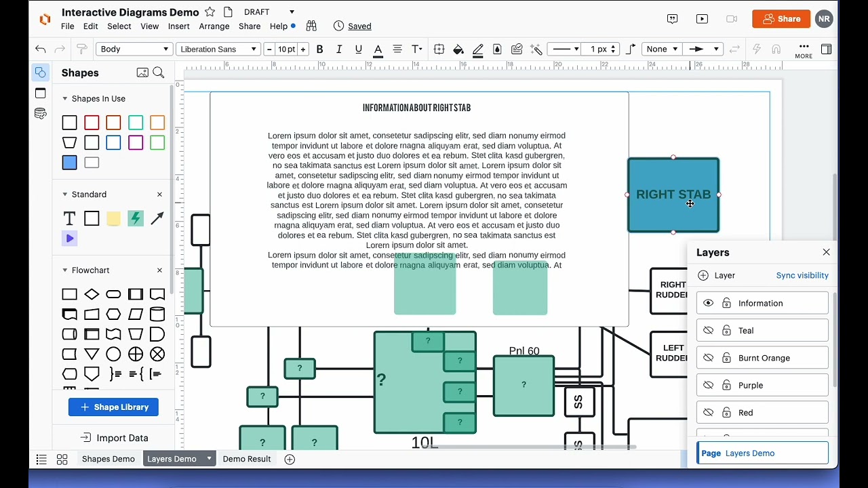Toggle italic formatting
Screen dimensions: 868x488
pyautogui.click(x=339, y=49)
